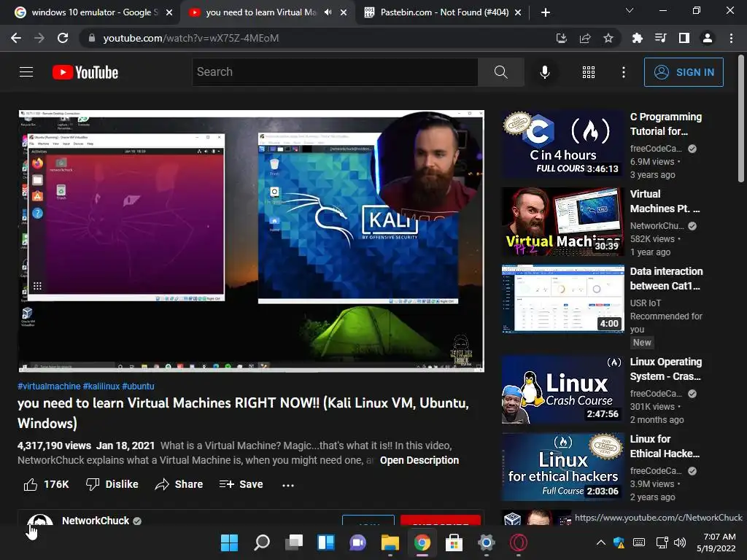Image resolution: width=747 pixels, height=560 pixels.
Task: Open YouTube settings three-dot menu
Action: click(x=623, y=72)
